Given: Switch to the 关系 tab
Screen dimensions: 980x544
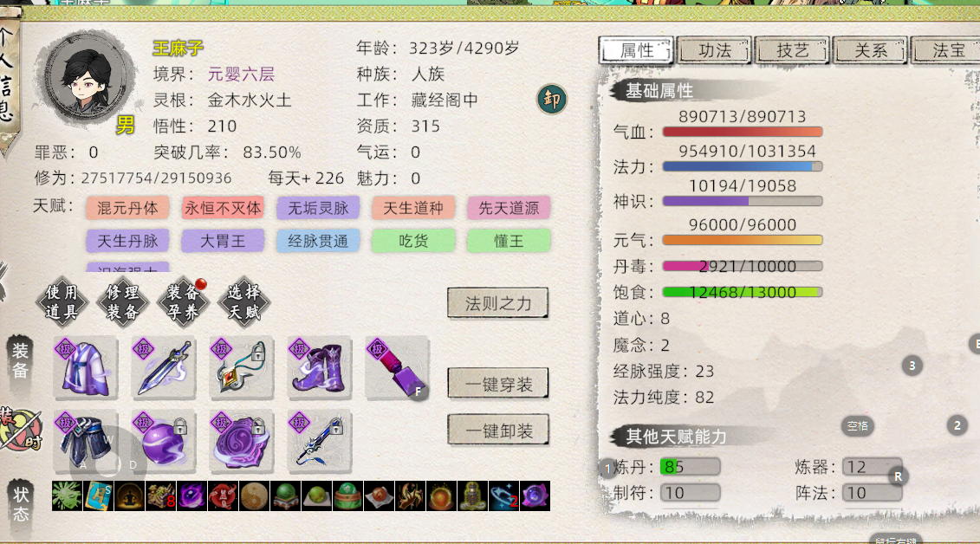Looking at the screenshot, I should (871, 50).
